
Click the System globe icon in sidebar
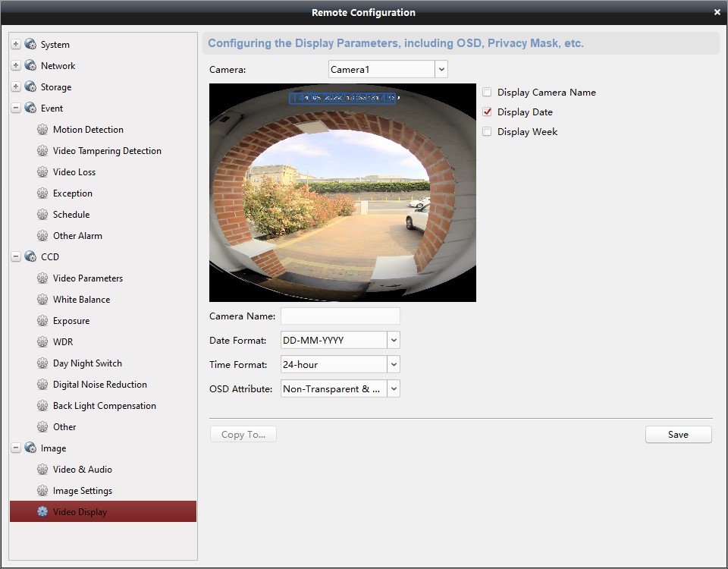30,44
